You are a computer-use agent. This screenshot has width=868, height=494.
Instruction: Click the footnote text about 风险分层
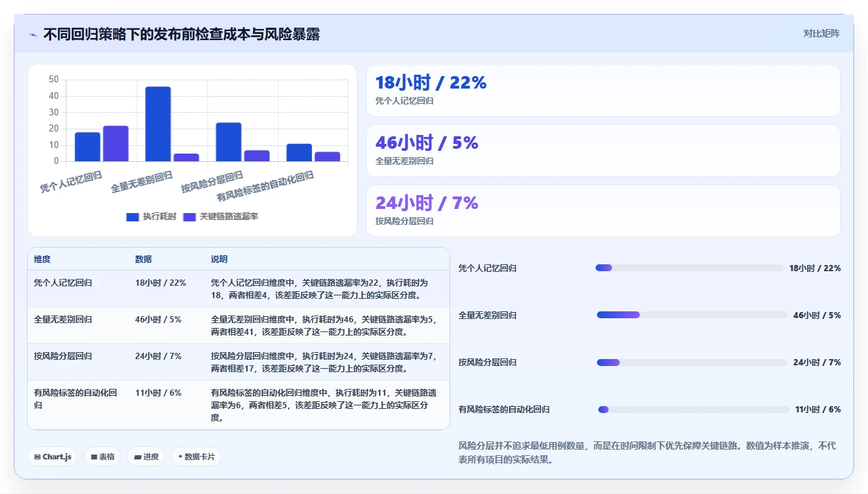click(x=647, y=452)
